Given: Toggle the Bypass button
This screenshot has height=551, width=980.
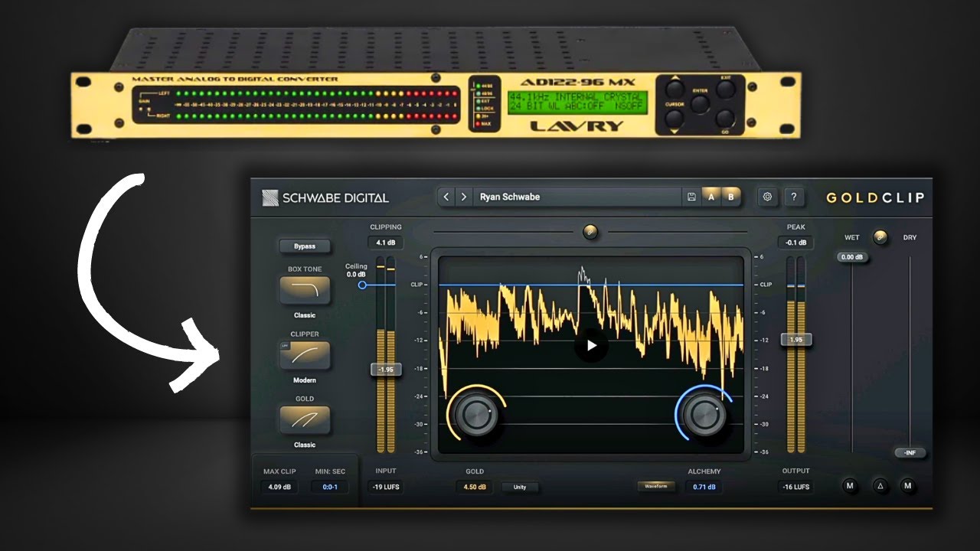Looking at the screenshot, I should (x=305, y=246).
